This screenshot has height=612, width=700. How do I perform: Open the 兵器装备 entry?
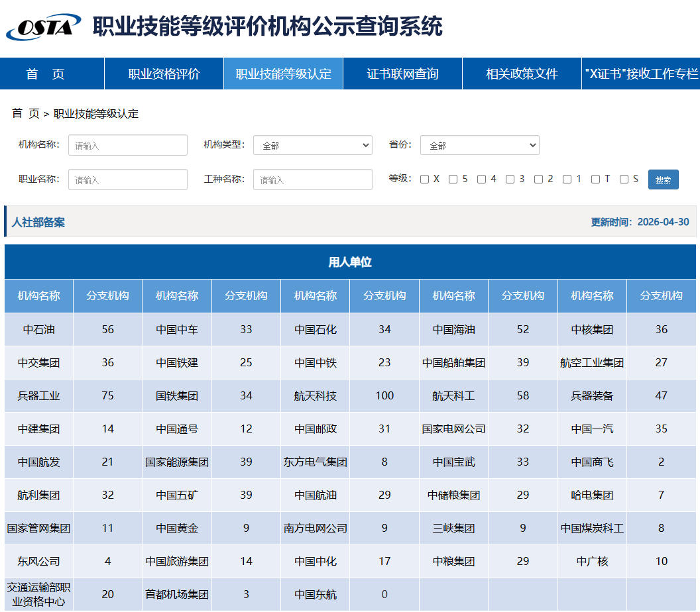pos(592,395)
